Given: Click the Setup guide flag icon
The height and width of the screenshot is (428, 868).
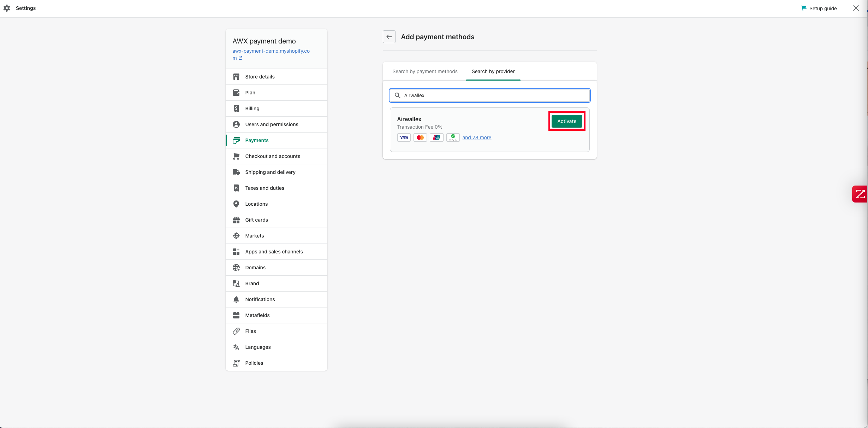Looking at the screenshot, I should coord(804,8).
